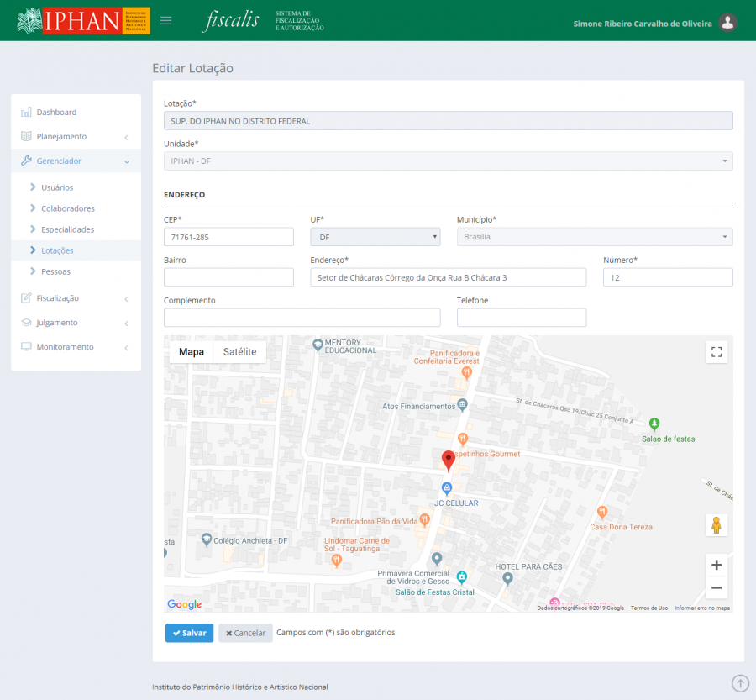Switch map to Satélite view
Viewport: 756px width, 700px height.
pyautogui.click(x=239, y=352)
